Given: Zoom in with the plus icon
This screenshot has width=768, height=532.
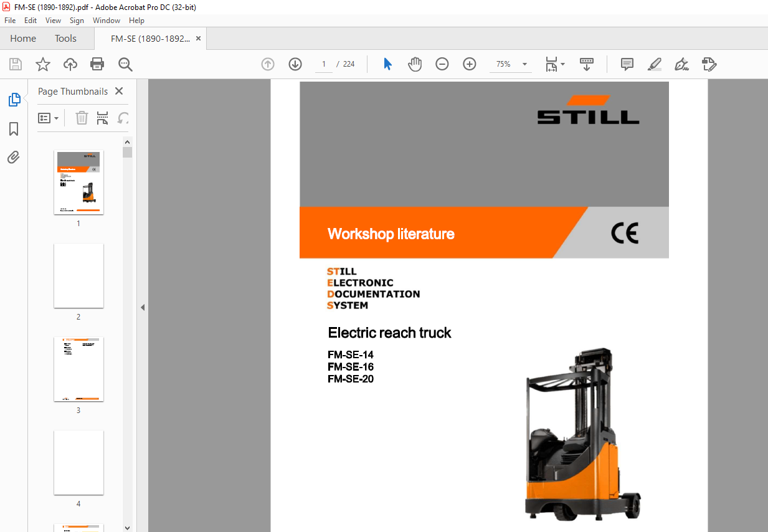Looking at the screenshot, I should 470,64.
